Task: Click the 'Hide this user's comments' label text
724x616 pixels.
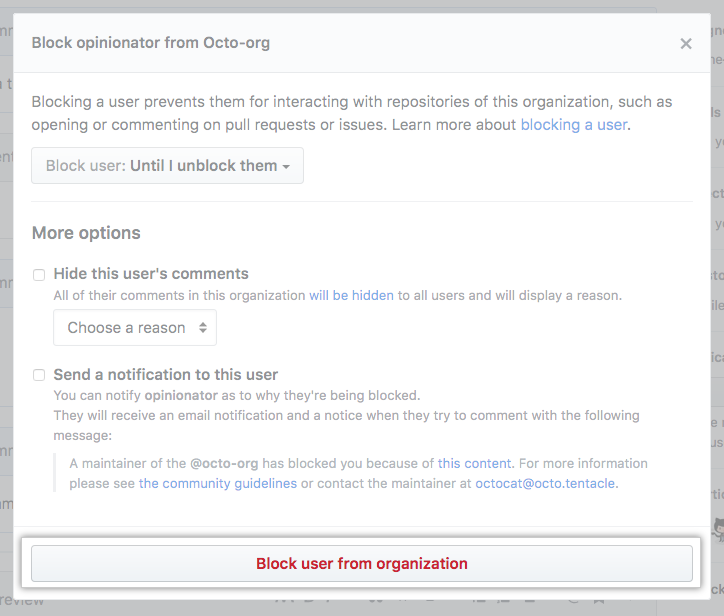Action: coord(151,274)
